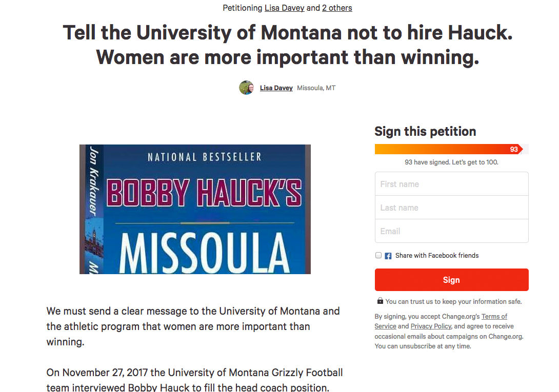Open the Privacy Policy link
Viewport: 559px width, 392px height.
[x=430, y=326]
